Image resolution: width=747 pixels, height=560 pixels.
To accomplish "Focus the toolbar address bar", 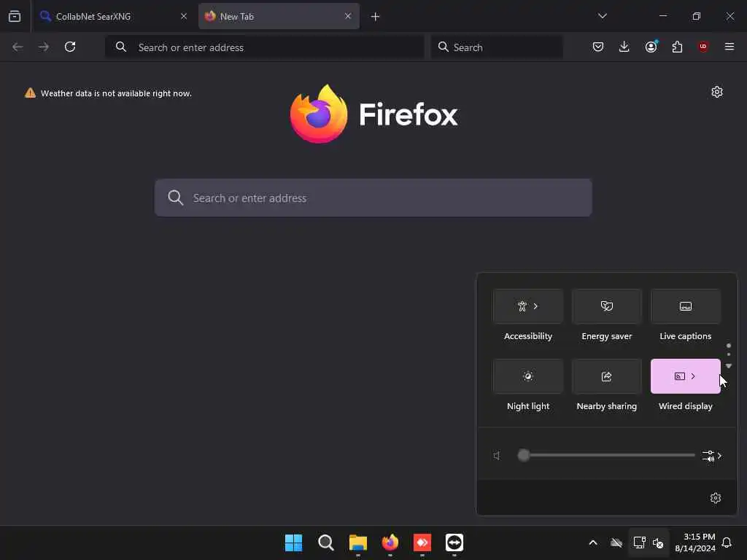I will [x=264, y=47].
